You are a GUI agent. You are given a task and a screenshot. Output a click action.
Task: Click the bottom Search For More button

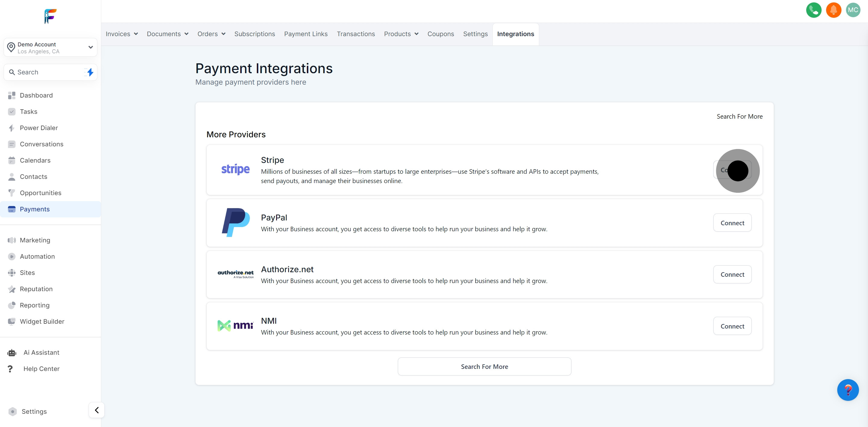coord(484,367)
